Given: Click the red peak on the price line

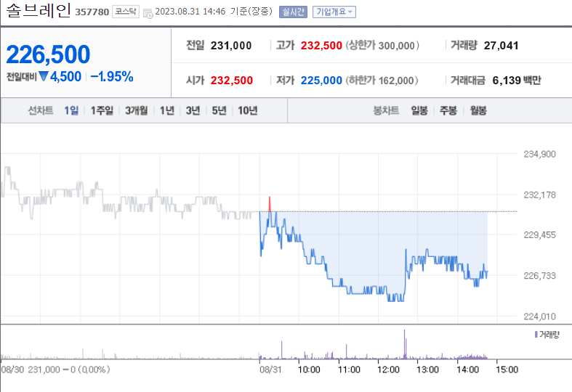Looking at the screenshot, I should 270,204.
